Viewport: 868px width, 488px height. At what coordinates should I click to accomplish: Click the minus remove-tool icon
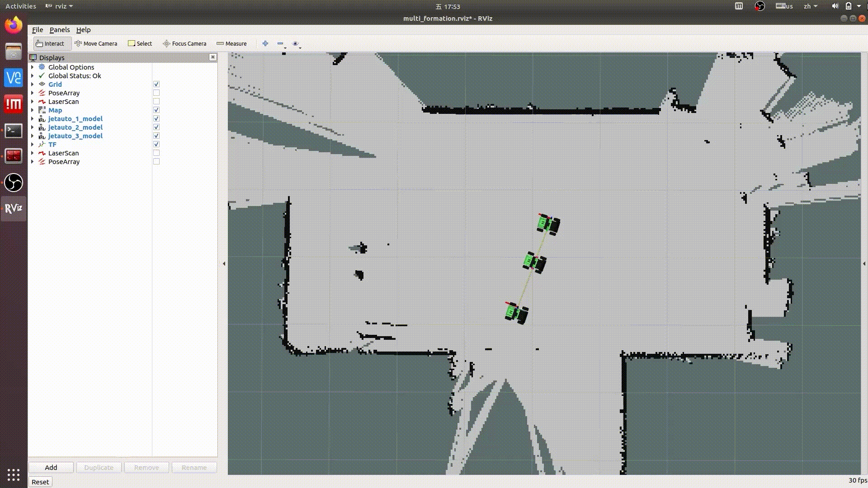click(280, 43)
